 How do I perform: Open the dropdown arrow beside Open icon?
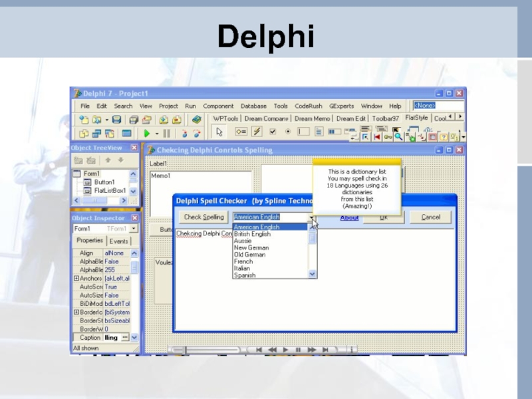106,120
